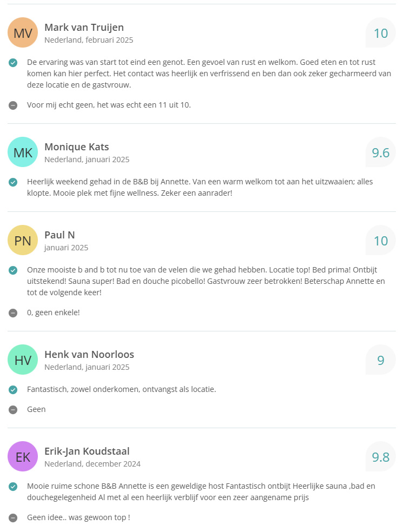Screen dimensions: 404x532
Task: Click the name Henk van Noorloos
Action: (89, 355)
